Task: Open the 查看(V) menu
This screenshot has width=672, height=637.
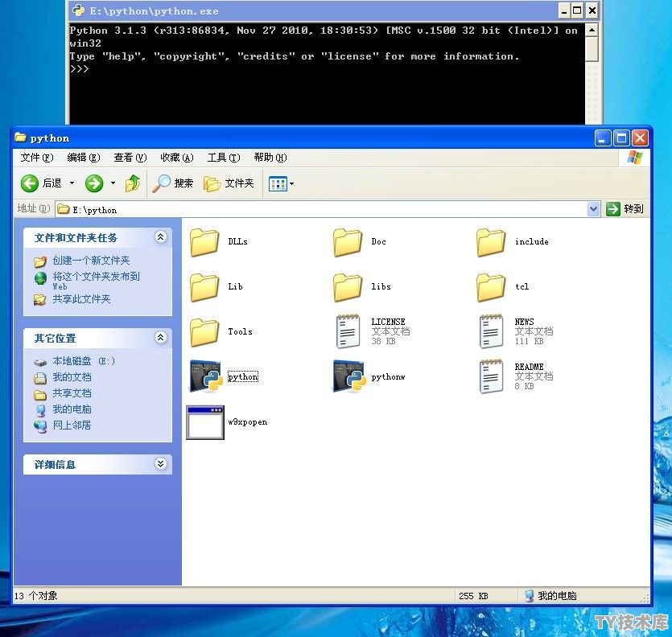Action: pos(130,158)
